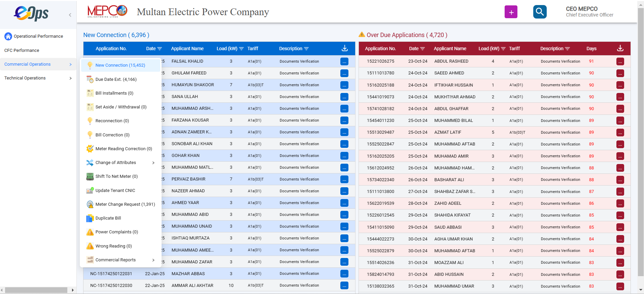Image resolution: width=644 pixels, height=294 pixels.
Task: Click the Change of Attributes icon
Action: click(90, 163)
